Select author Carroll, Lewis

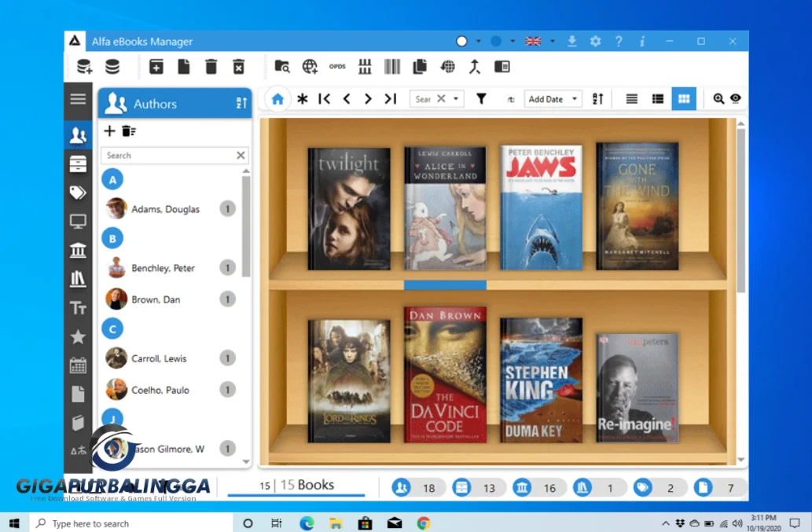pos(171,358)
